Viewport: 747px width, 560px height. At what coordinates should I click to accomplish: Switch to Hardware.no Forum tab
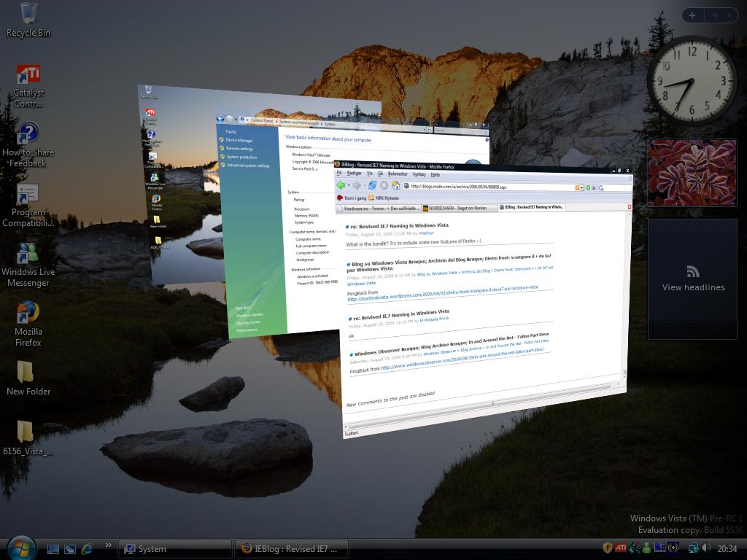(379, 208)
